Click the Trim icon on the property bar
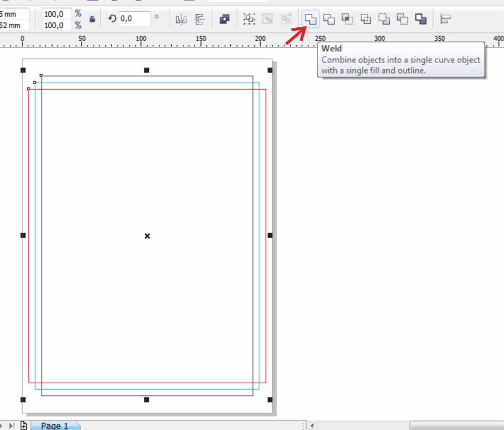504x430 pixels. point(328,19)
